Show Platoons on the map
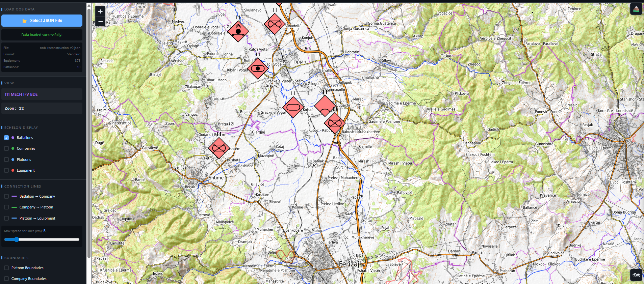 pos(6,160)
